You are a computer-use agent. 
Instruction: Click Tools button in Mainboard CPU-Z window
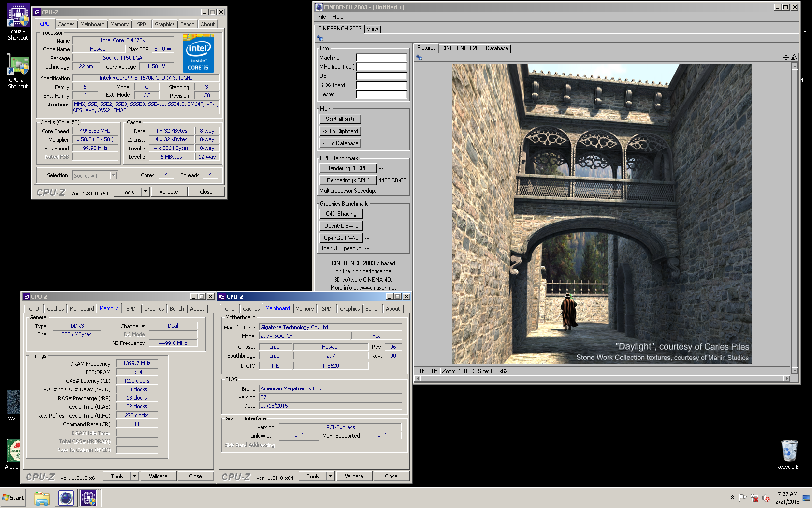coord(313,476)
